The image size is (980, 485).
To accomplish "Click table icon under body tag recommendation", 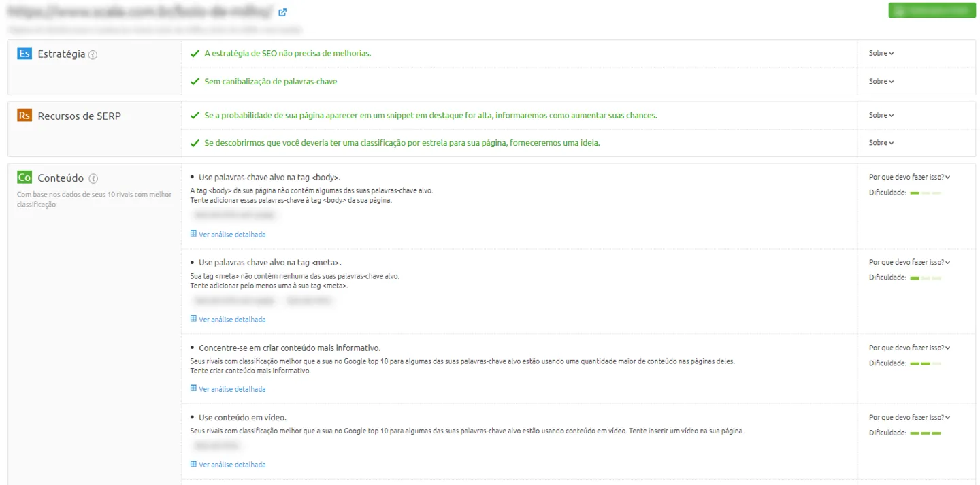I will coord(193,234).
